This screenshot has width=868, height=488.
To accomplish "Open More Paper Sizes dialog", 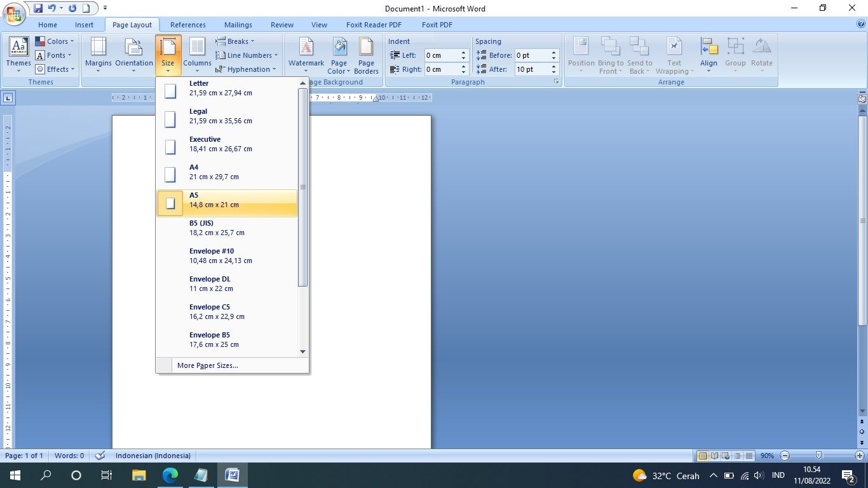I will point(233,365).
